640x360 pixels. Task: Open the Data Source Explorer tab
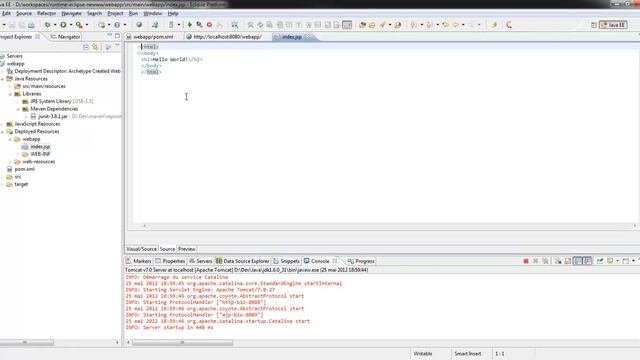click(242, 261)
